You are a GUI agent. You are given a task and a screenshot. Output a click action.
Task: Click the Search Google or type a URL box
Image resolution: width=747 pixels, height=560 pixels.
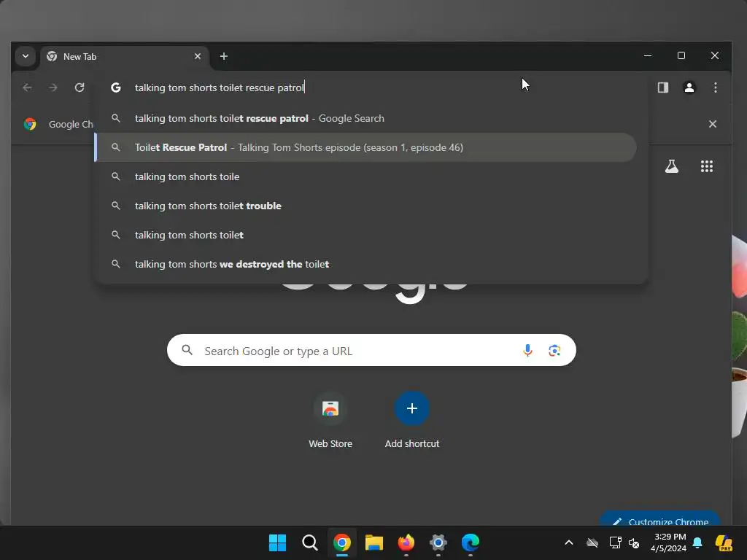point(371,351)
